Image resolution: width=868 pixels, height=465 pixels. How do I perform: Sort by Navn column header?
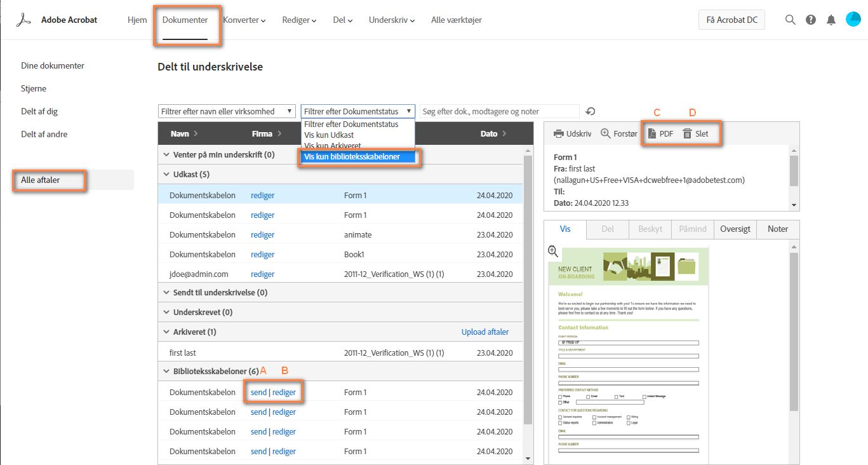point(184,133)
